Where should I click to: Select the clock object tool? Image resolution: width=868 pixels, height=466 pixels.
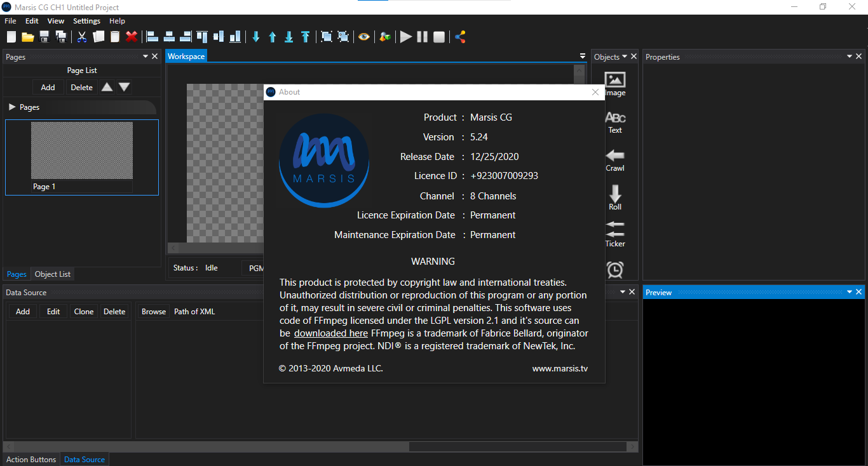coord(615,270)
